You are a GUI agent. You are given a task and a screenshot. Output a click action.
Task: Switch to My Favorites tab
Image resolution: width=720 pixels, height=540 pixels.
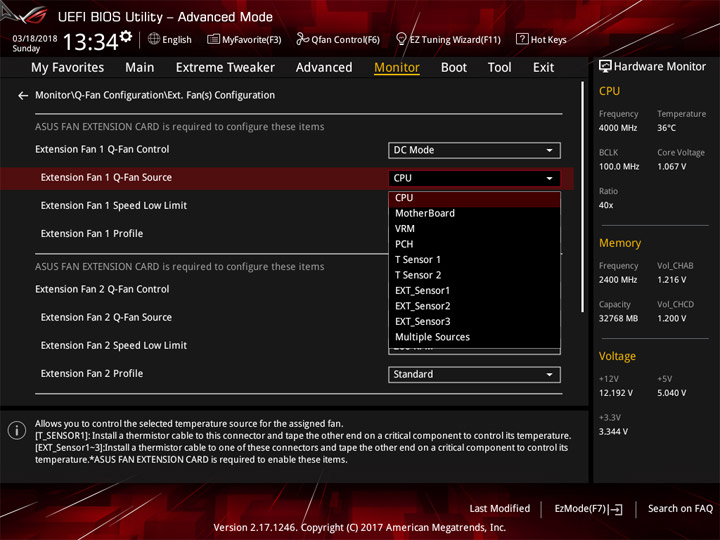coord(68,68)
